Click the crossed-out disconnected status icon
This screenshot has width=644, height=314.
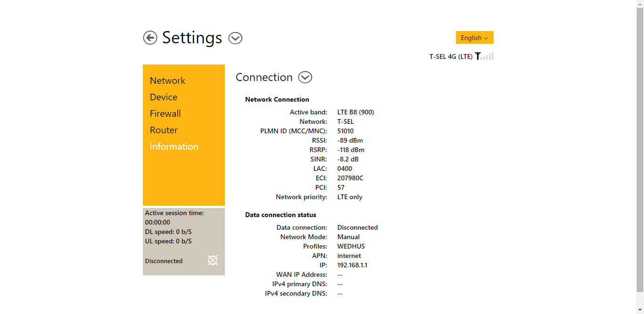(213, 260)
